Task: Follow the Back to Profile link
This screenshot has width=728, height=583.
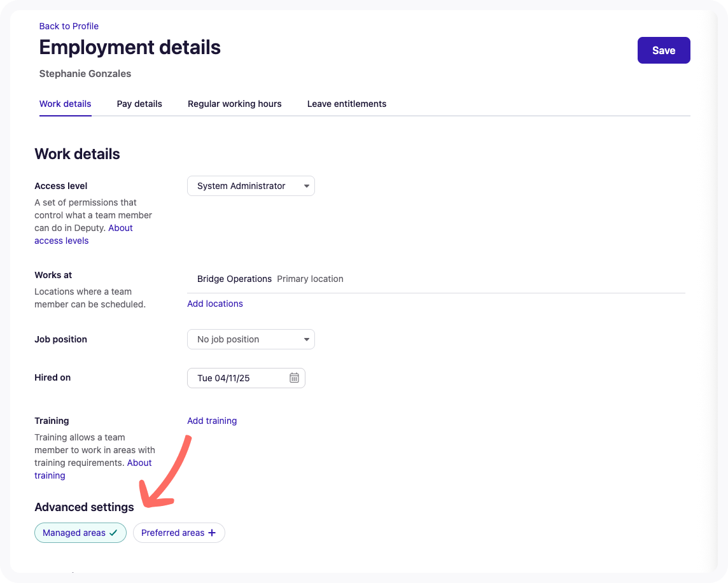Action: coord(69,26)
